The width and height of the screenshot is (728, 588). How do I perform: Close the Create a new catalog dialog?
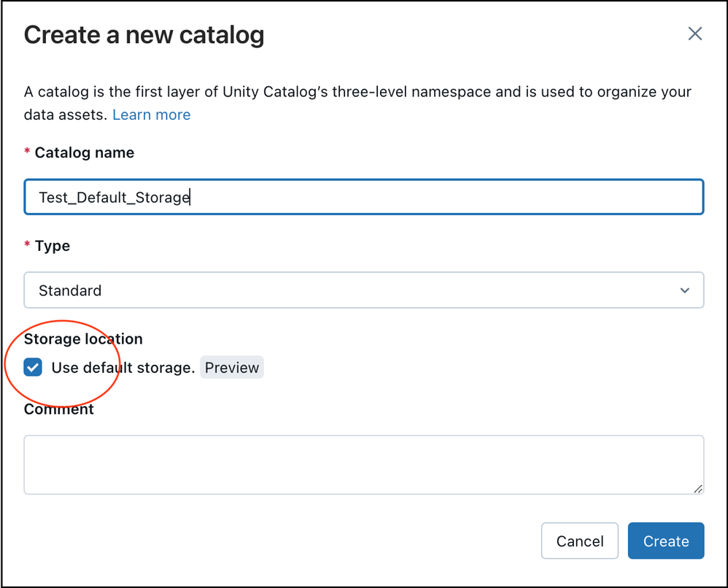tap(694, 34)
